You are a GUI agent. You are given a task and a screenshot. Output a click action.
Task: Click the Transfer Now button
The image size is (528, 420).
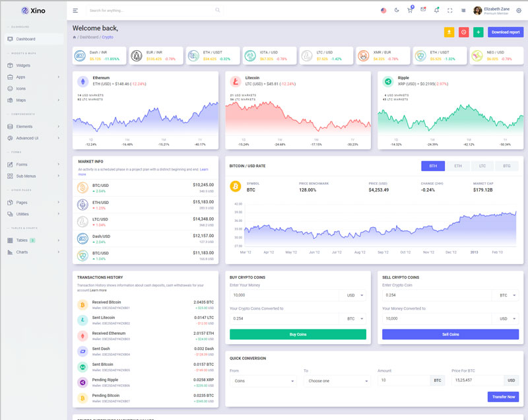pos(503,397)
